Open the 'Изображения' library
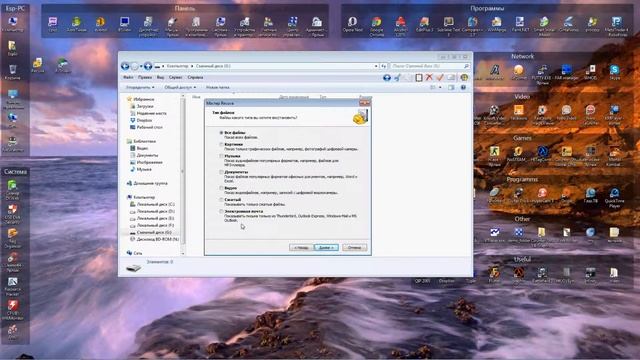 coord(146,162)
